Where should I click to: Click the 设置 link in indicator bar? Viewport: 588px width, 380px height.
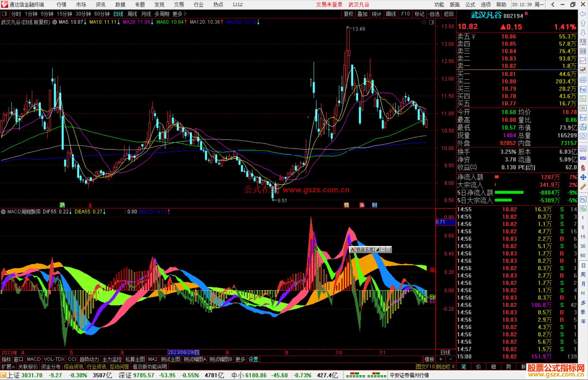click(253, 359)
